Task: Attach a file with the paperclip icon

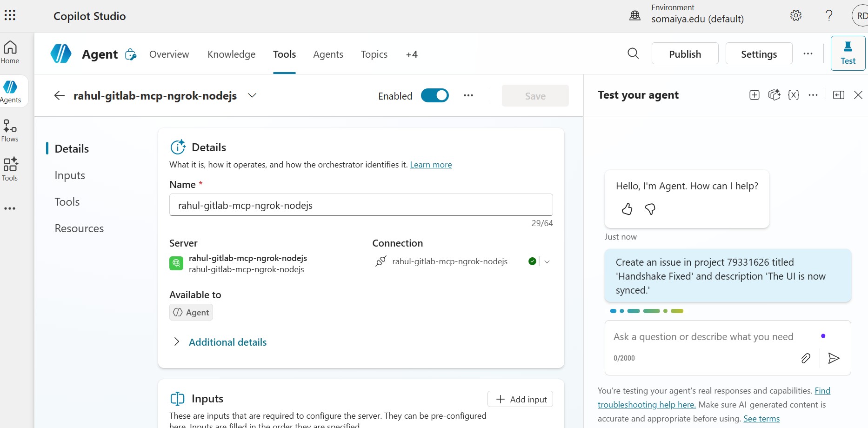Action: [x=806, y=358]
